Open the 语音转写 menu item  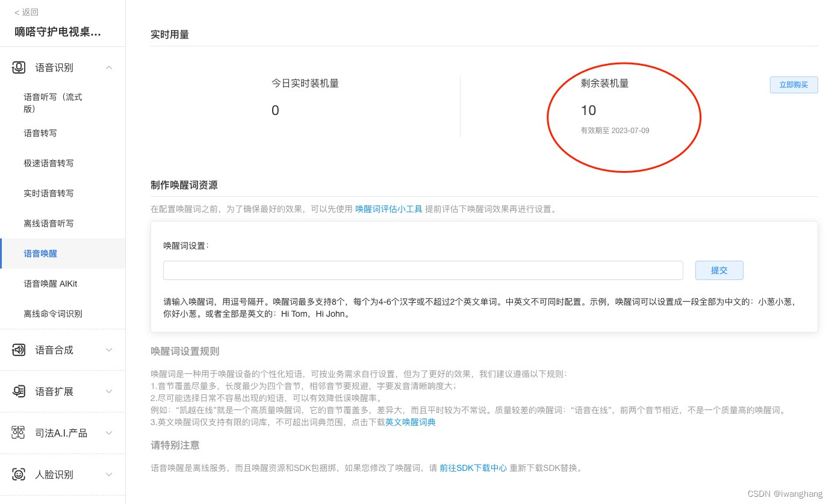[40, 133]
